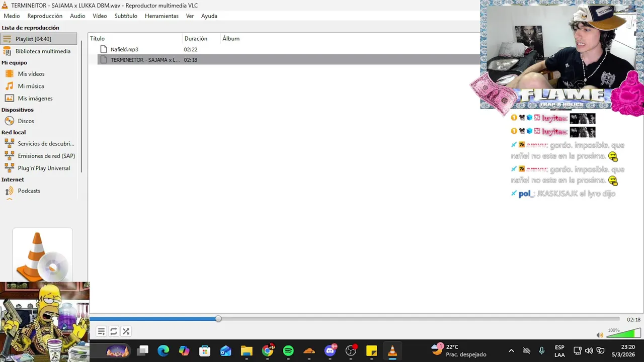Open Copilot from taskbar
The height and width of the screenshot is (362, 644).
coord(184,350)
